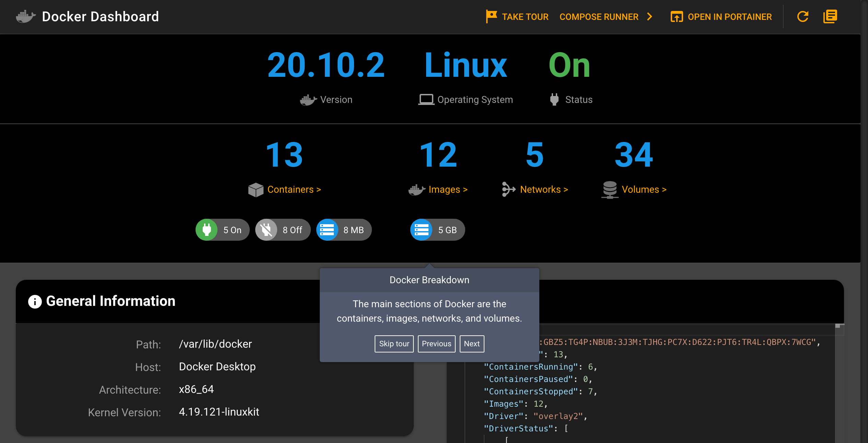Click the 5 networks count

pyautogui.click(x=535, y=155)
